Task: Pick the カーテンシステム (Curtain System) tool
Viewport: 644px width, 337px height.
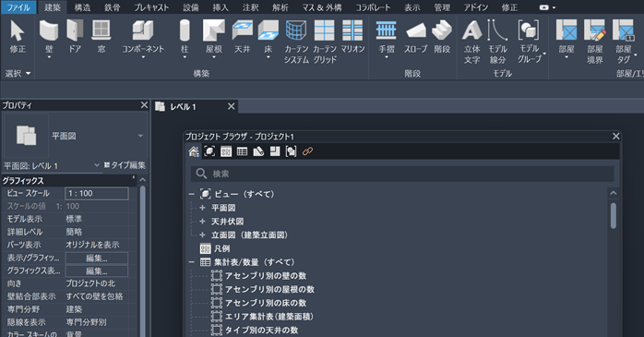Action: (x=296, y=42)
